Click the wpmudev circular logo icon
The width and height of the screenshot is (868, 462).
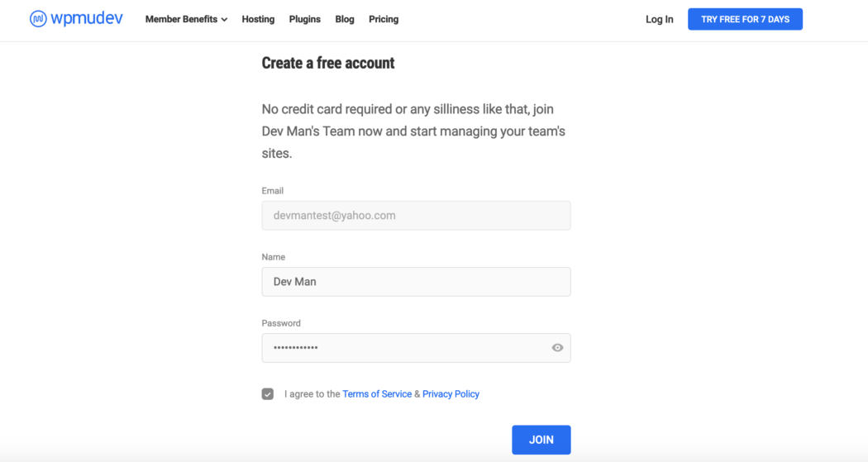click(38, 19)
